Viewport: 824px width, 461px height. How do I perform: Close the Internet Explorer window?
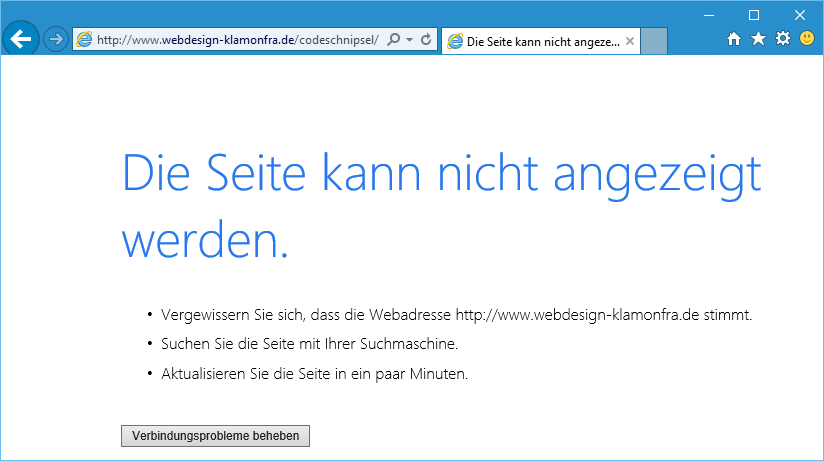tap(800, 14)
